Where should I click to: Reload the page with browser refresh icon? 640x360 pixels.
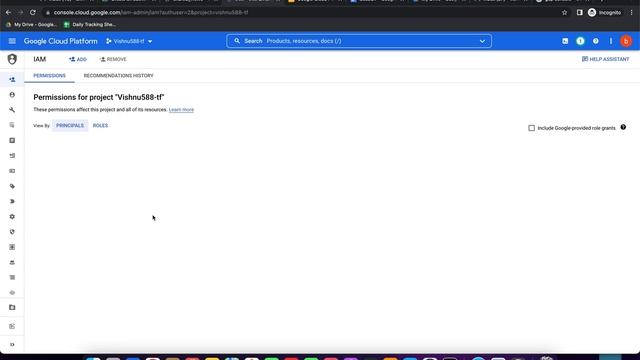pyautogui.click(x=33, y=13)
